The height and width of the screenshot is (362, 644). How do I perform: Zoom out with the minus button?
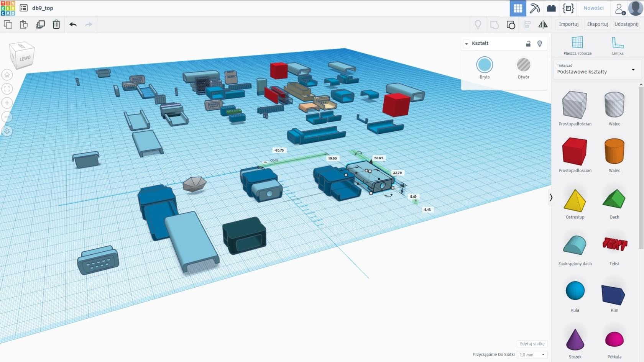[7, 117]
